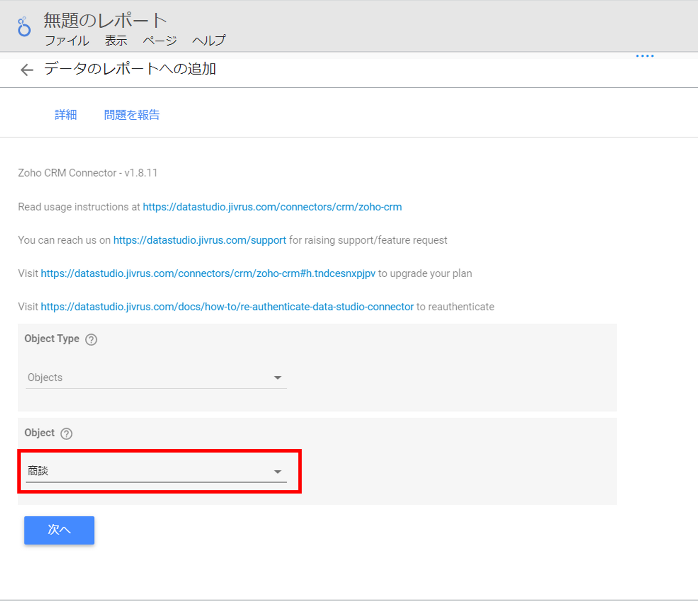Click 問題を報告 link

pos(132,115)
